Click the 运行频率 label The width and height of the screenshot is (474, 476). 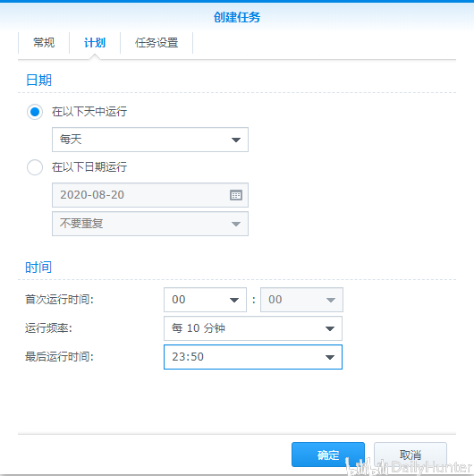pos(48,328)
